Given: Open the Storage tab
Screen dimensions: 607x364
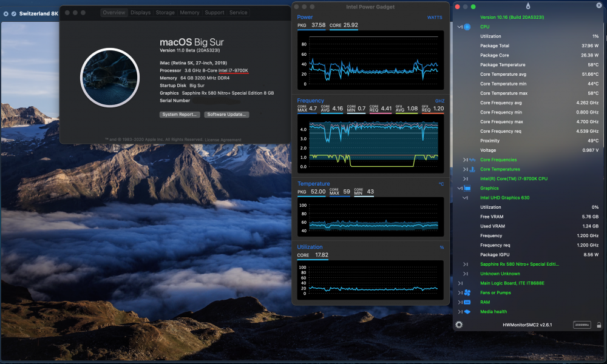Looking at the screenshot, I should [x=165, y=12].
